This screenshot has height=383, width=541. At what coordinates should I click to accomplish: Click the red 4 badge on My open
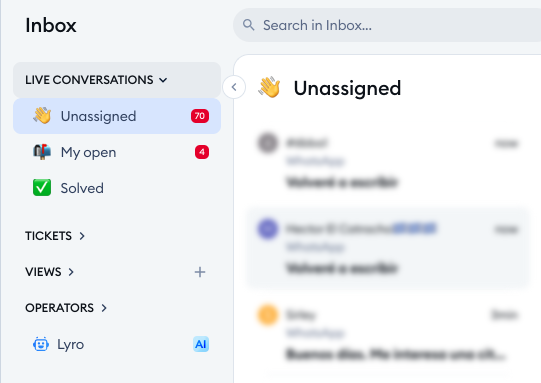[202, 152]
